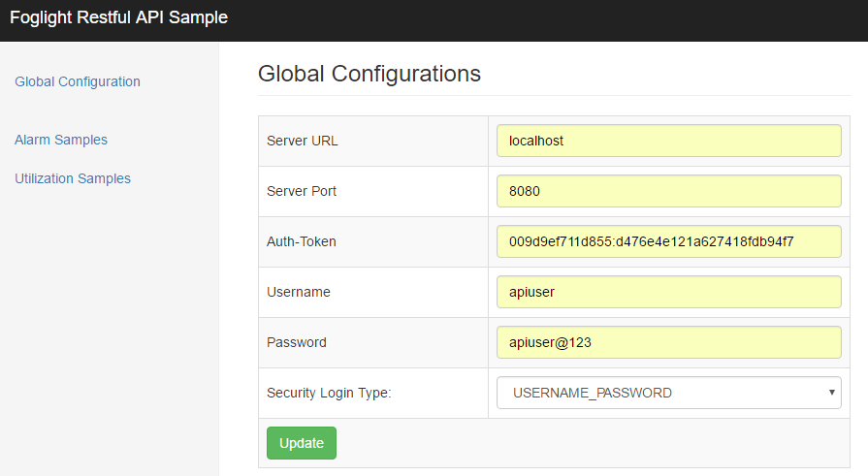Go to Alarm Samples in the sidebar

click(61, 140)
